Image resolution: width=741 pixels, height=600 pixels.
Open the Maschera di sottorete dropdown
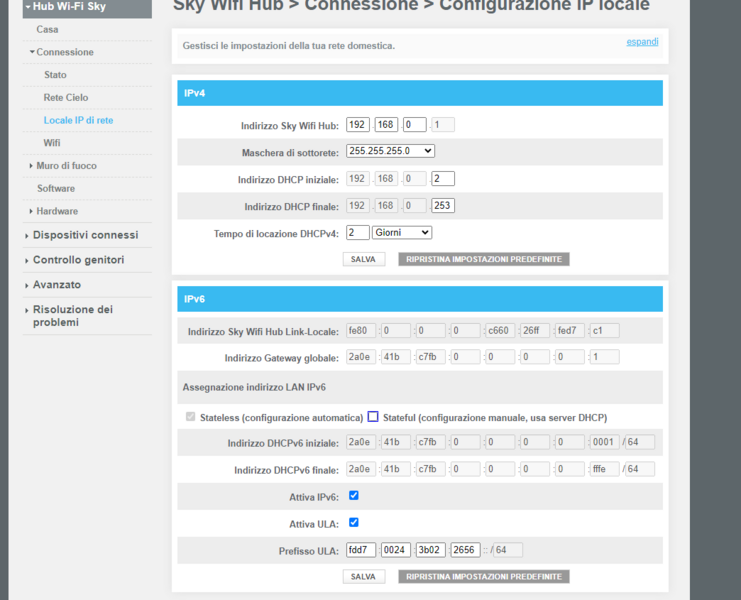390,151
